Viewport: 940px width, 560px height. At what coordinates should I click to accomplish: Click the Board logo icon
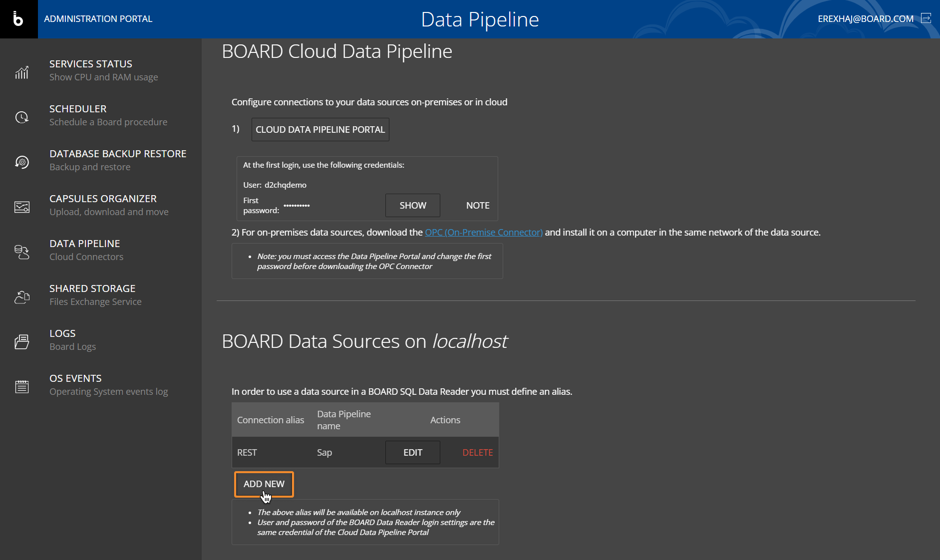18,19
